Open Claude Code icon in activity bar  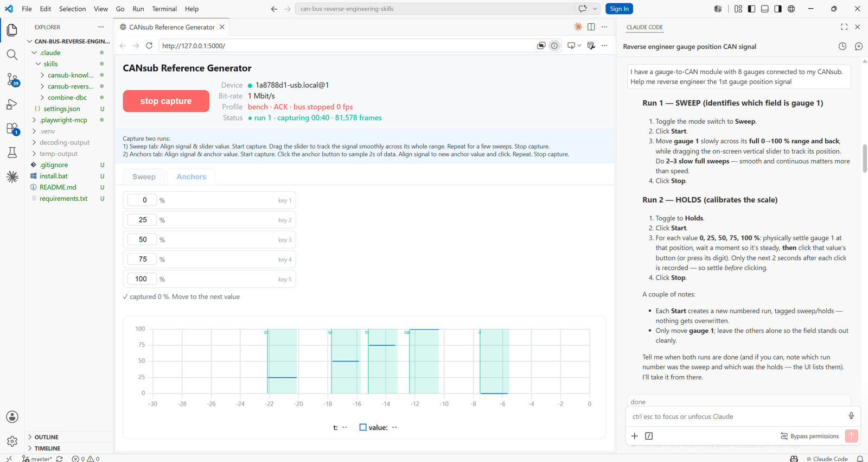(12, 177)
